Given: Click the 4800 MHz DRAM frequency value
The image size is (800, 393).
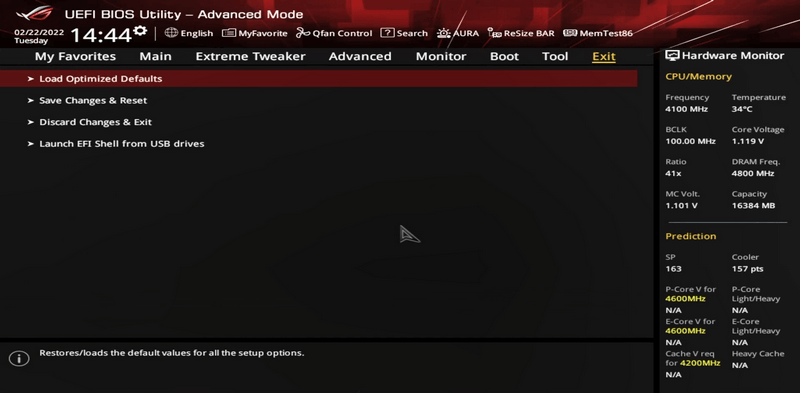Looking at the screenshot, I should (x=753, y=174).
